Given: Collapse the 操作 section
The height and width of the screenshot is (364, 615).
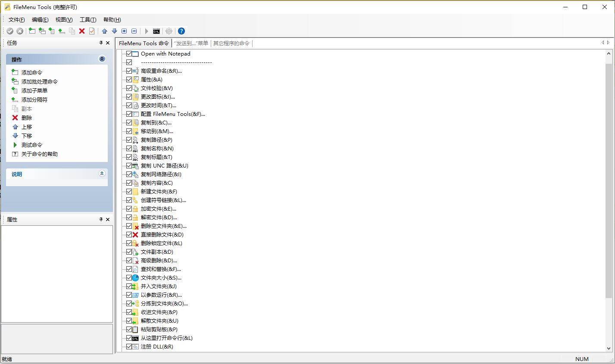Looking at the screenshot, I should pos(102,59).
